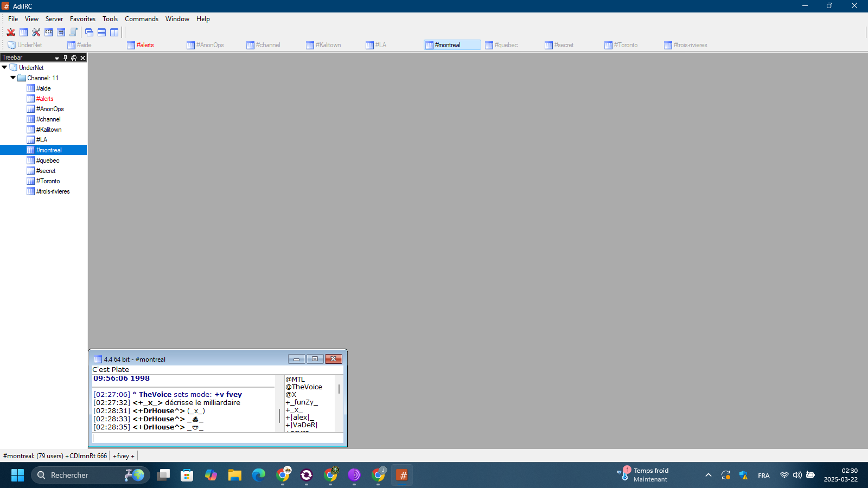Switch to the #trois-rivieres switchbar tab
Viewport: 868px width, 488px height.
(691, 45)
